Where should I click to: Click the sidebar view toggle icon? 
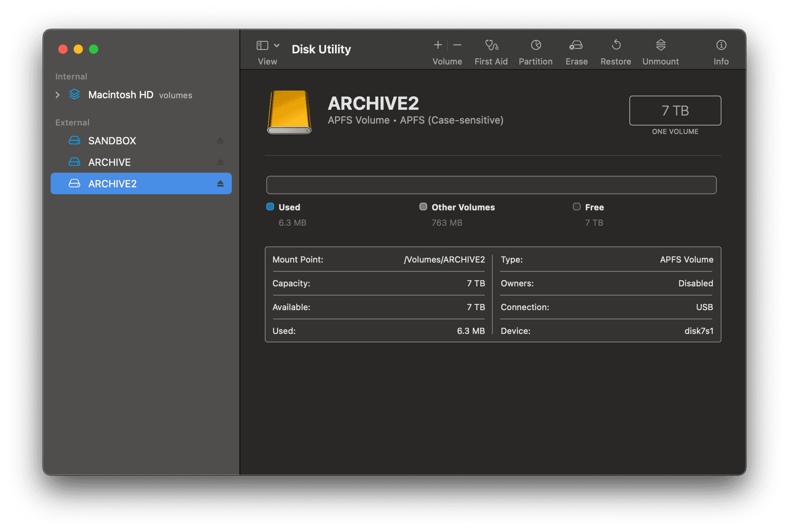[x=262, y=45]
